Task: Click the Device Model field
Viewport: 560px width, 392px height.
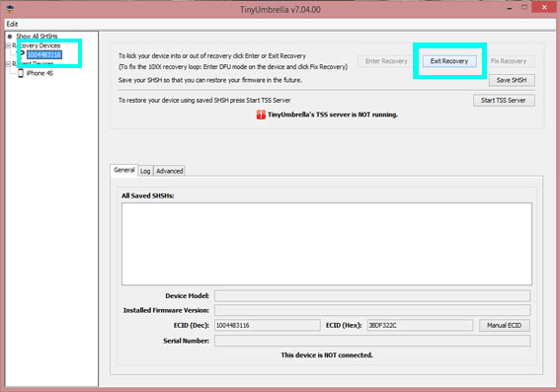Action: (372, 296)
